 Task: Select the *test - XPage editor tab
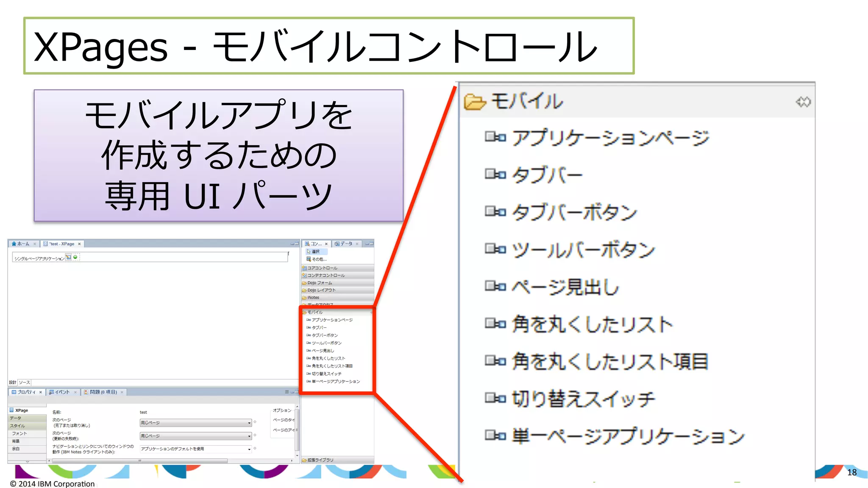pyautogui.click(x=62, y=244)
